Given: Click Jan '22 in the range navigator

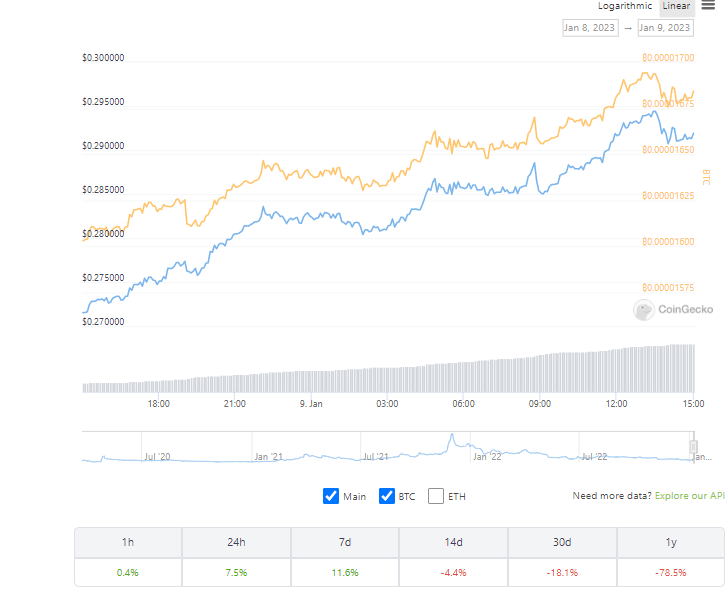Looking at the screenshot, I should [487, 456].
